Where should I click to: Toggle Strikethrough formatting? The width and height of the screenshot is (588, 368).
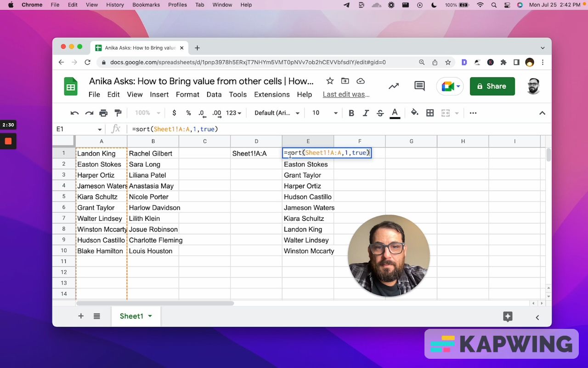pos(380,113)
